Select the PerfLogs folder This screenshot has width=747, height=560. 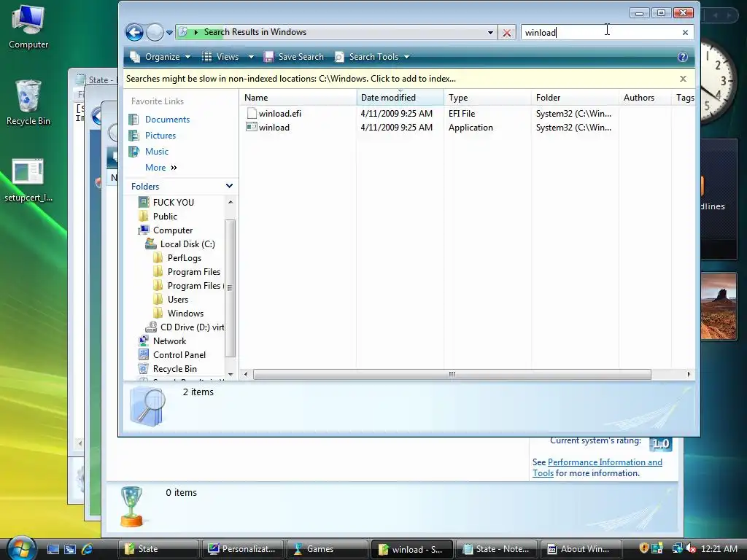[184, 258]
